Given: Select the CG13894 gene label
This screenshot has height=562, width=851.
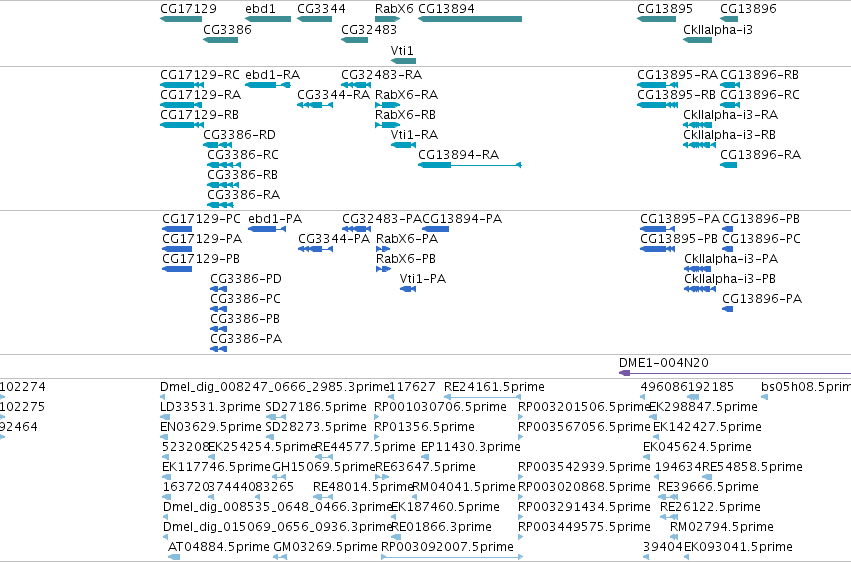Looking at the screenshot, I should click(446, 9).
